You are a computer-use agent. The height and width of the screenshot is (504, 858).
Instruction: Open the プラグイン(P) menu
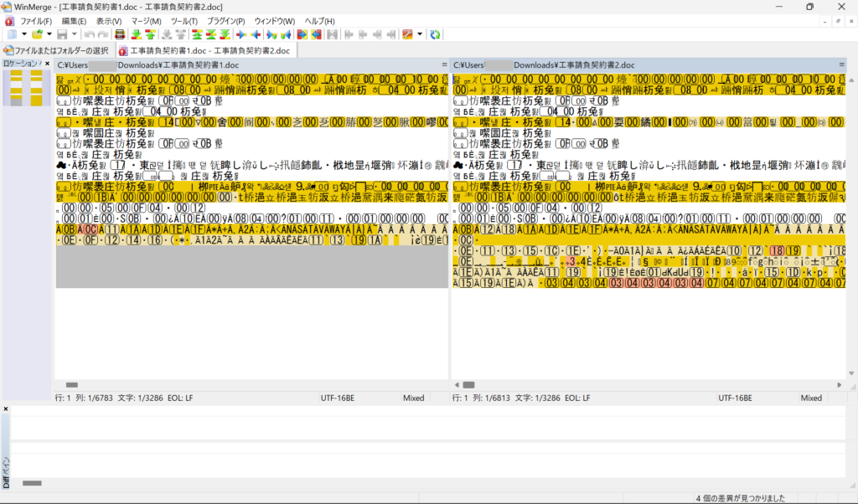tap(225, 20)
